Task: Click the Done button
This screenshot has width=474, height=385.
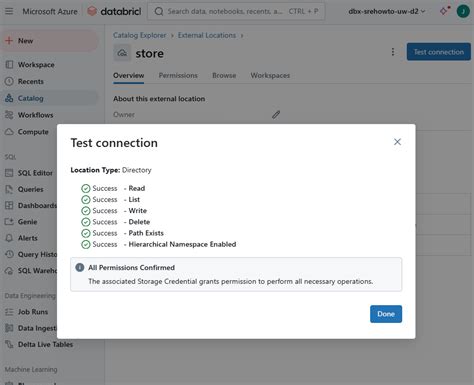Action: (386, 314)
